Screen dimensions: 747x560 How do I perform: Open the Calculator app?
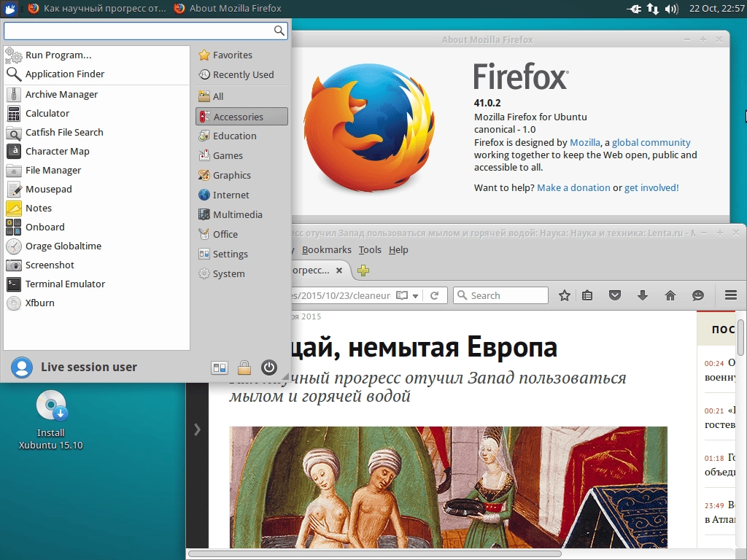[97, 113]
